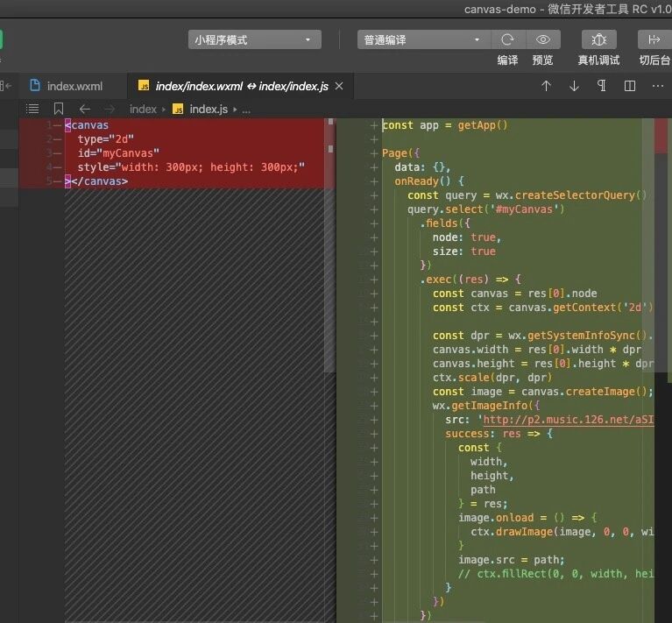Click the const canvas = res[0].node line
Screen dimensions: 672x623
[x=514, y=294]
